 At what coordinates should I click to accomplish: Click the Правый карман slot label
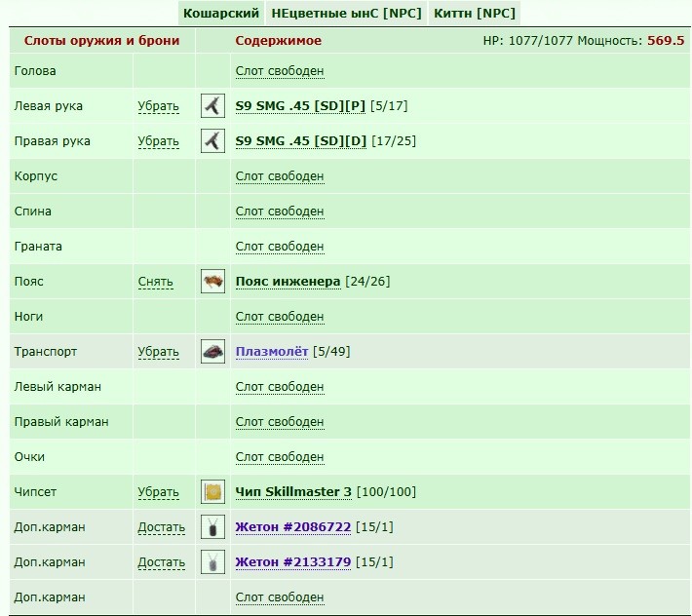[x=61, y=422]
